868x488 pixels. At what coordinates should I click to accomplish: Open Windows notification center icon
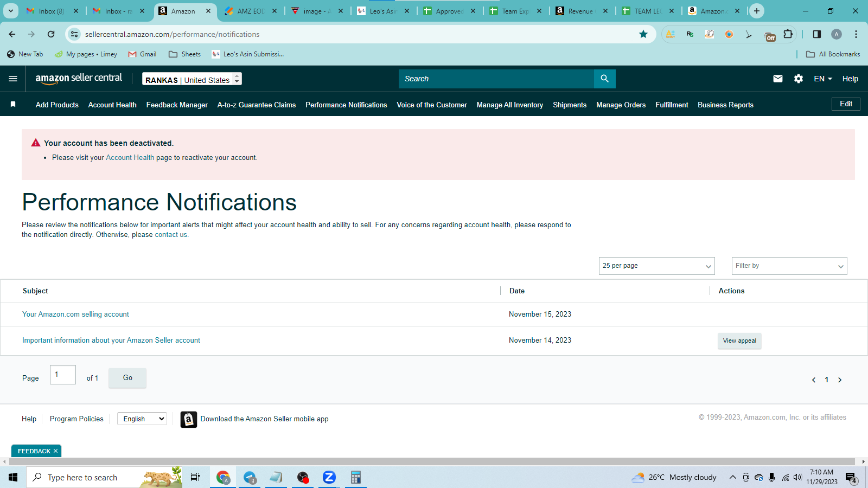click(851, 478)
